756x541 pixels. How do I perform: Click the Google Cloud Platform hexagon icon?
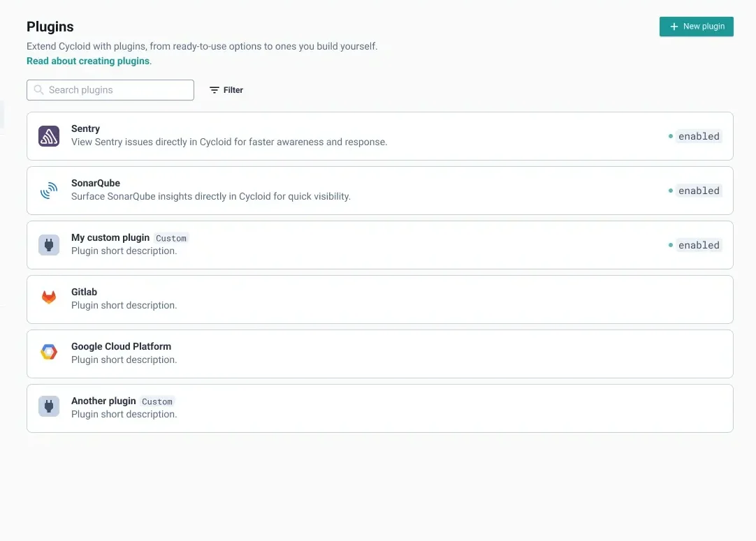[x=49, y=353]
